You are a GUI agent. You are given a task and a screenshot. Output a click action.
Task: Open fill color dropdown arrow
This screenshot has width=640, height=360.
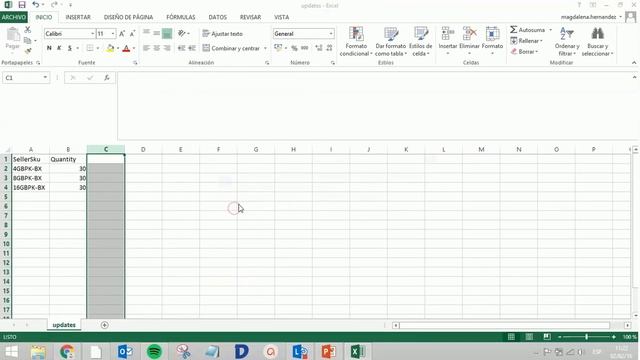[x=118, y=48]
